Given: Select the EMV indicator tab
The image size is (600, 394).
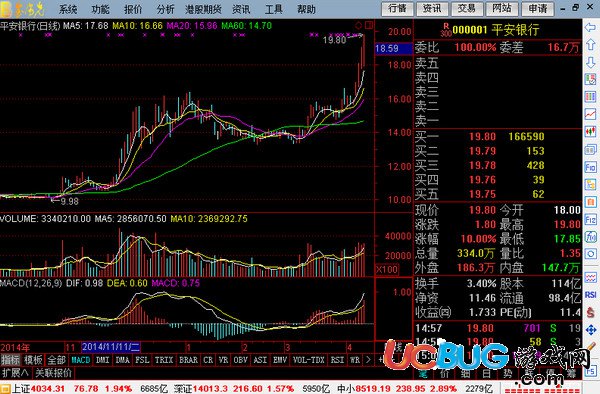Looking at the screenshot, I should pos(280,360).
